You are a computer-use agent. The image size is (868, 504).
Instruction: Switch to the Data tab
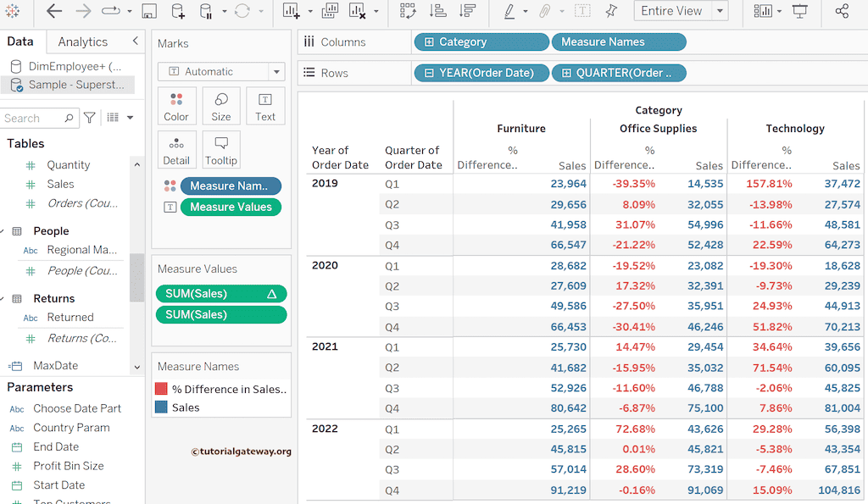21,41
